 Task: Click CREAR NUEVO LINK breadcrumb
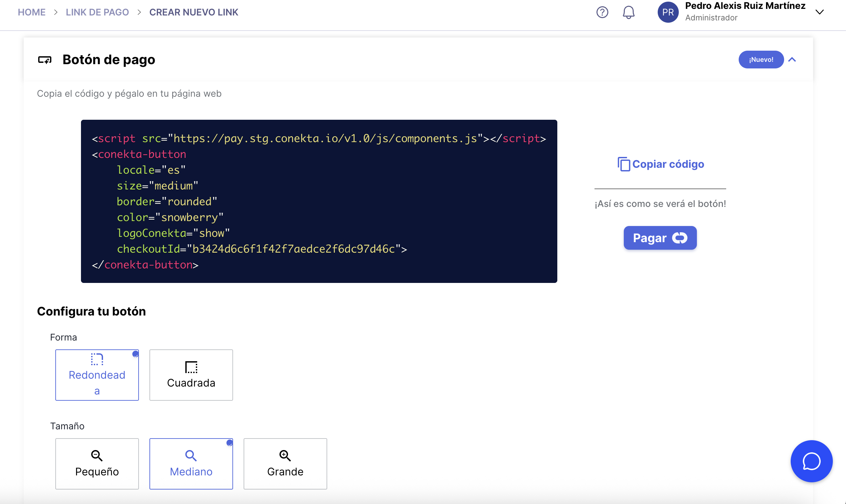coord(194,12)
